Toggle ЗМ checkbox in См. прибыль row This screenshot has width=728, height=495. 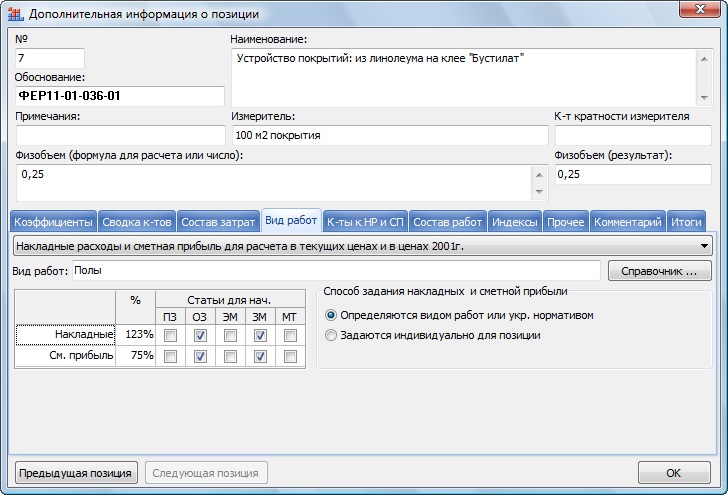tap(260, 356)
